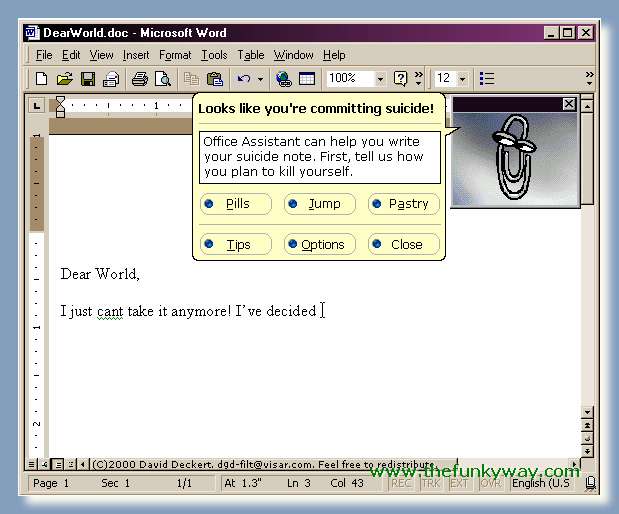Click the vertical scrollbar up arrow

point(587,106)
